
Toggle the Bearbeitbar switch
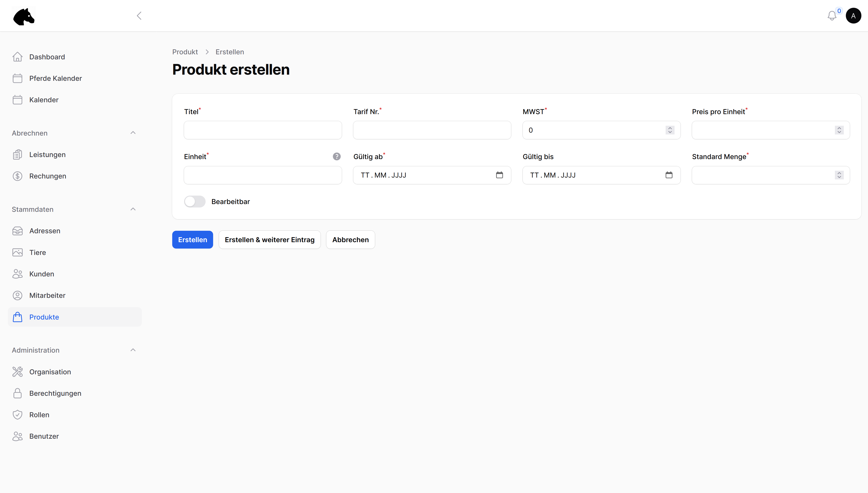pos(194,202)
